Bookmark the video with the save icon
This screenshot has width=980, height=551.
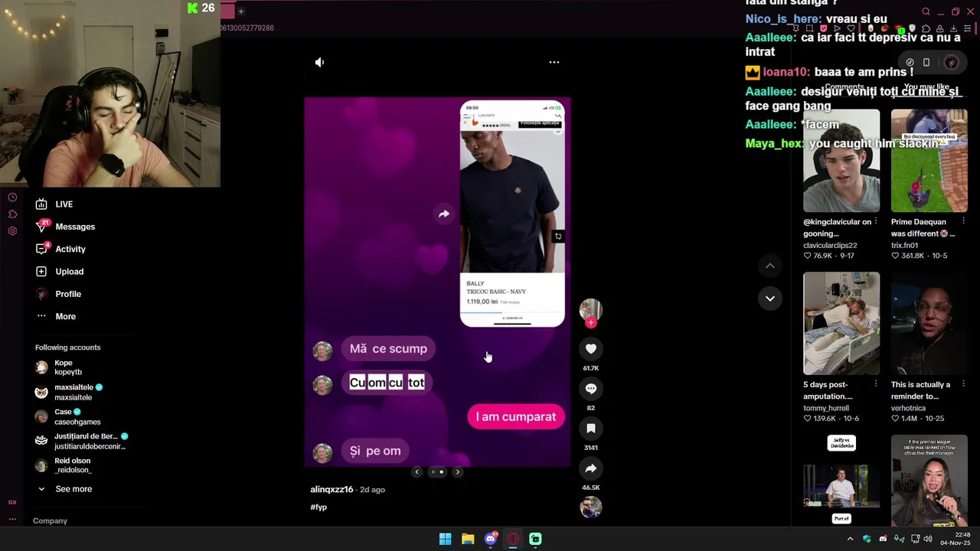point(591,429)
